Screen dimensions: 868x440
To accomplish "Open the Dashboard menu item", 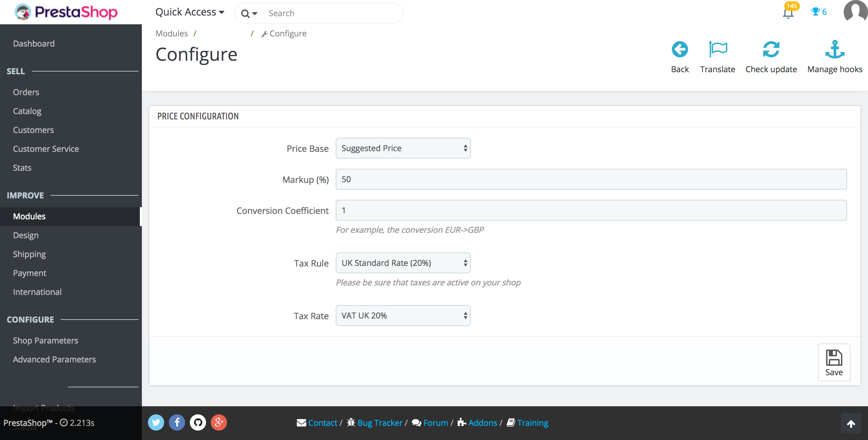I will pos(34,43).
